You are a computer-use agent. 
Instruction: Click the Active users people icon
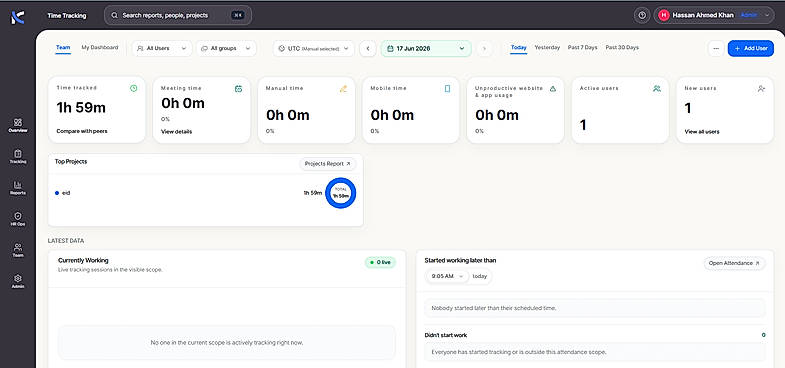[657, 89]
